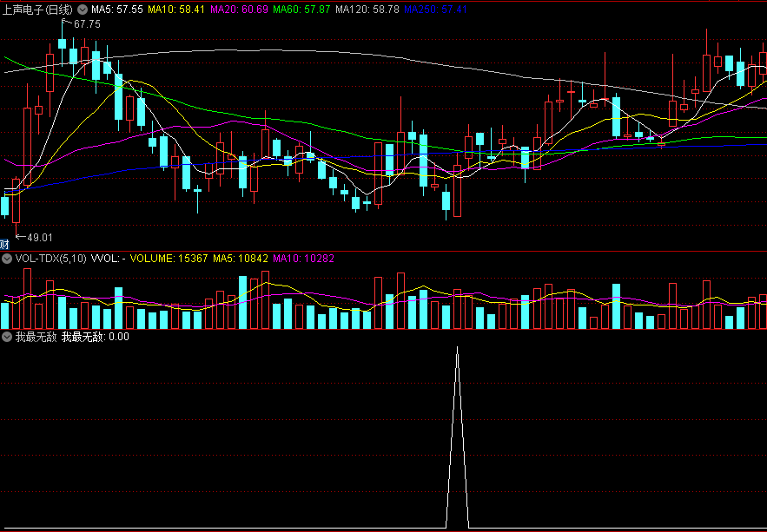Screen dimensions: 767x532
Task: Click the MA250: 57.41 label
Action: (436, 10)
